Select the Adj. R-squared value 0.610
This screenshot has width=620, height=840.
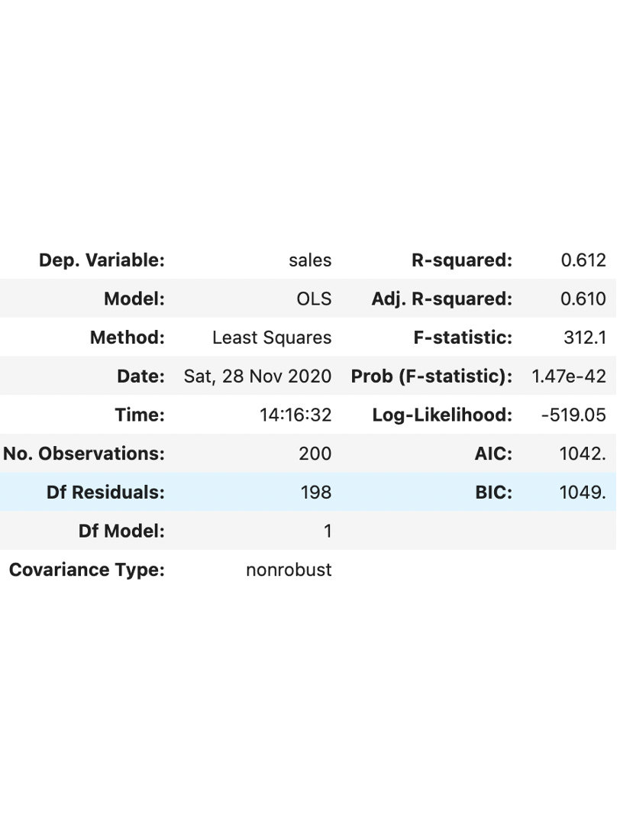point(583,299)
